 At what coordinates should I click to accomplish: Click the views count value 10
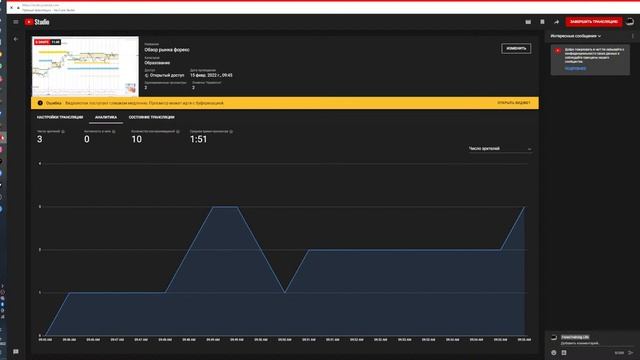(x=137, y=139)
